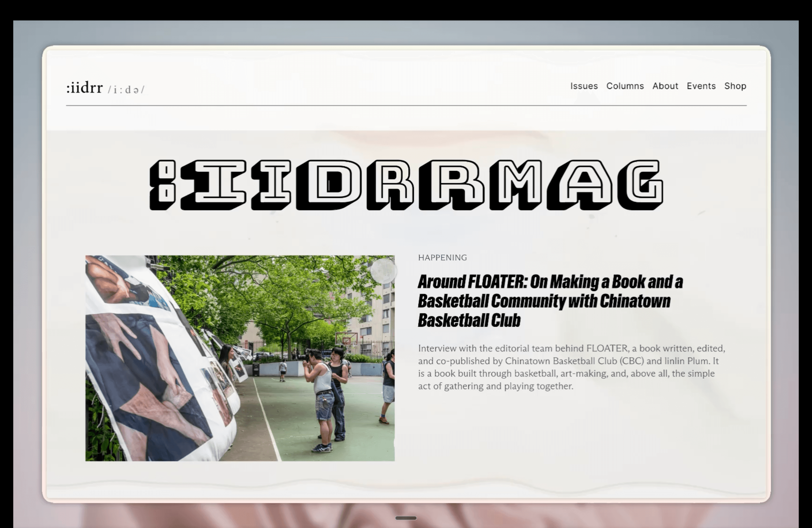Open the basketball court article photo

[x=240, y=358]
